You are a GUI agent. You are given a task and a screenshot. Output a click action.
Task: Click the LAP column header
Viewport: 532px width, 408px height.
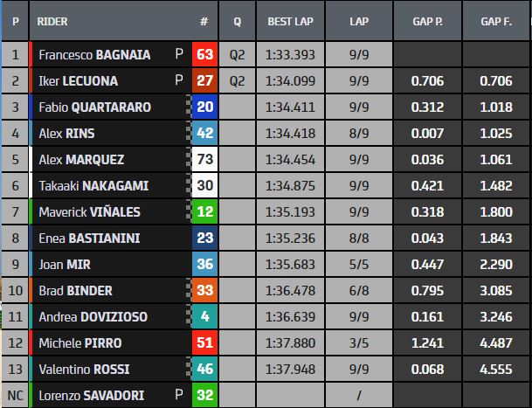358,19
